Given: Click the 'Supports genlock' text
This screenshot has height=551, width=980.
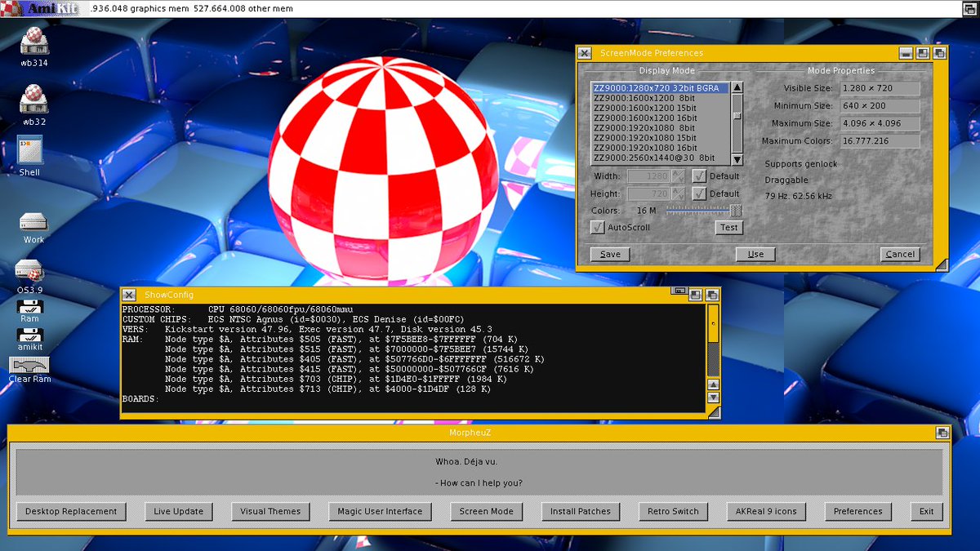Looking at the screenshot, I should (800, 164).
